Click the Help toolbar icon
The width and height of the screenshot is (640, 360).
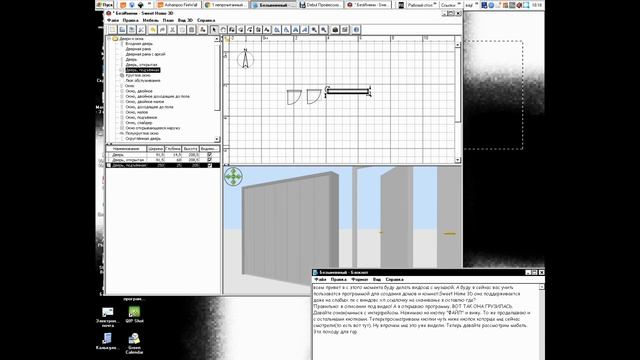point(356,30)
